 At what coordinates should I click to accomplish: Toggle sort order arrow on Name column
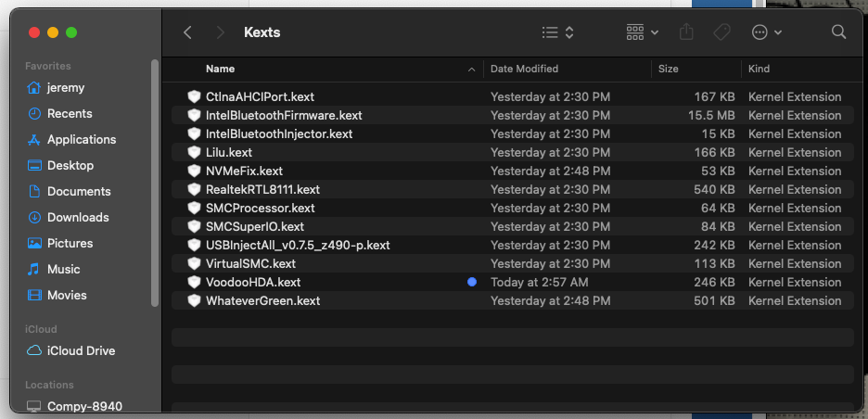click(x=472, y=70)
